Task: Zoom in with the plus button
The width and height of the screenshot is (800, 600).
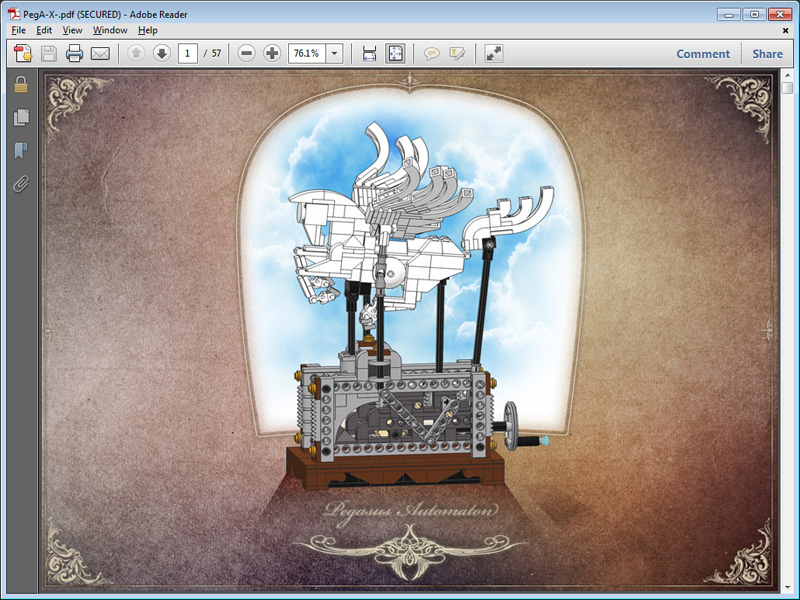Action: tap(272, 54)
